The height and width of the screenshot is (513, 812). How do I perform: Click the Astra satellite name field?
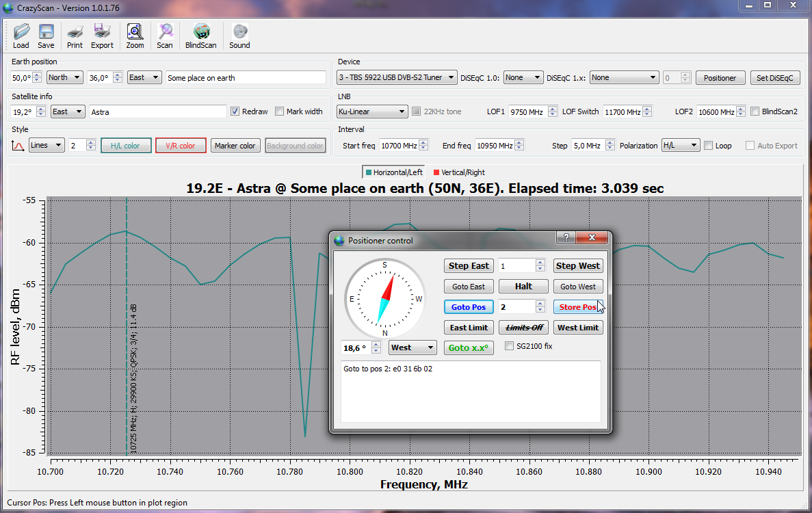click(157, 111)
